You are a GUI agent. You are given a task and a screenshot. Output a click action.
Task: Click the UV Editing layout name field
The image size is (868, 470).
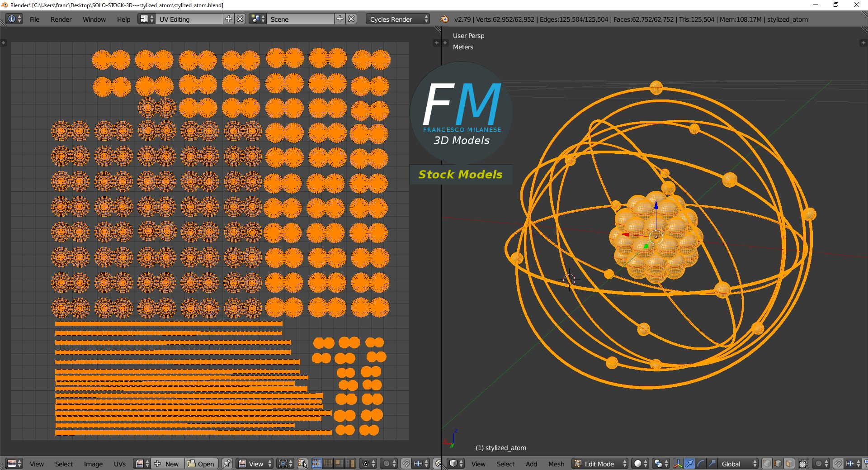tap(190, 19)
